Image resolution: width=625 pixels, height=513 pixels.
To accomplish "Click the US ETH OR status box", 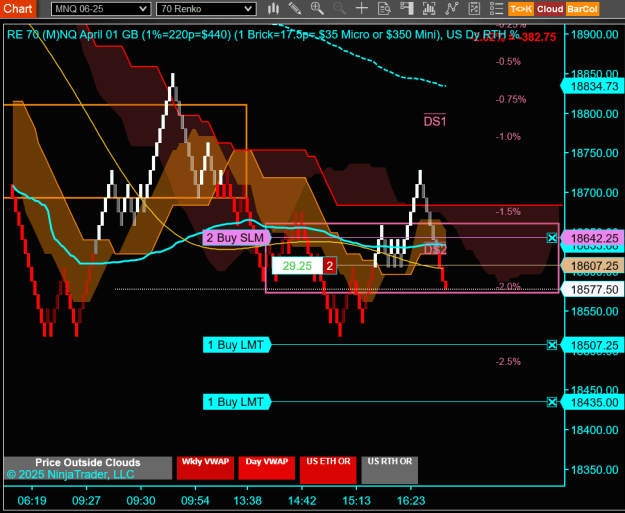I will tap(328, 470).
